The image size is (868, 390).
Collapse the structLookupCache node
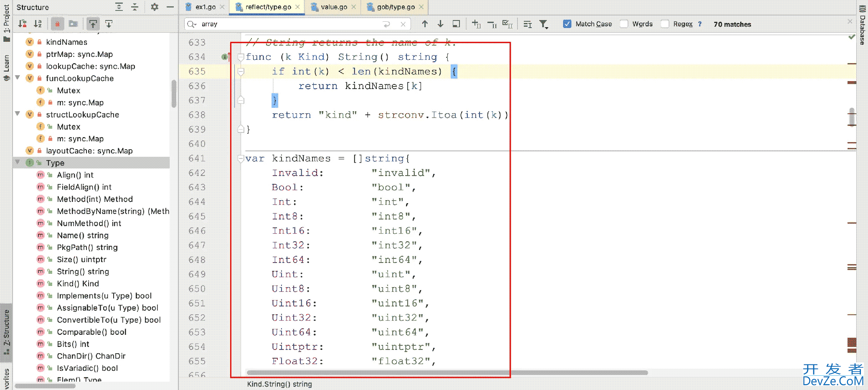(x=18, y=114)
